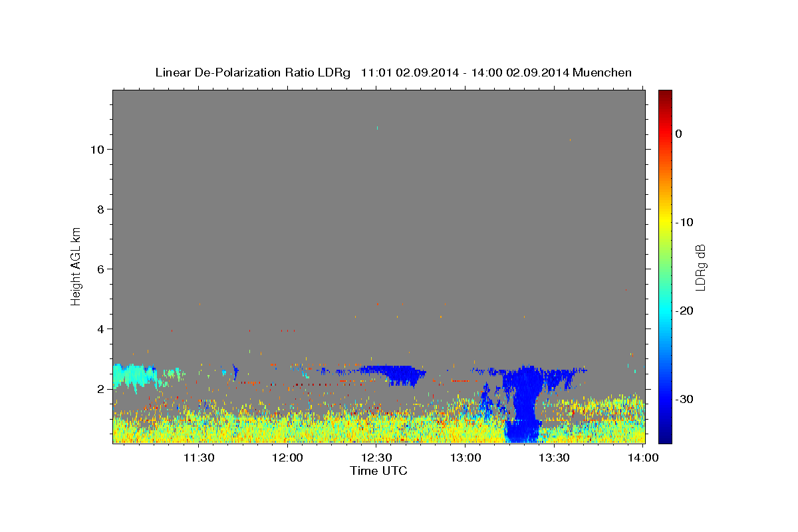This screenshot has height=532, width=798.
Task: Click the colorbar value -10
Action: [684, 222]
